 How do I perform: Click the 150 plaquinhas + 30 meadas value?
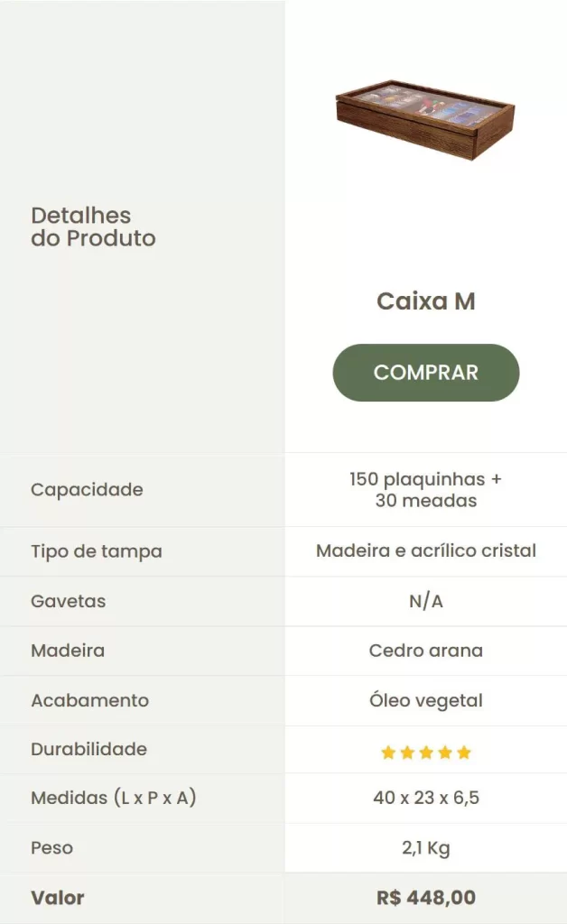425,490
